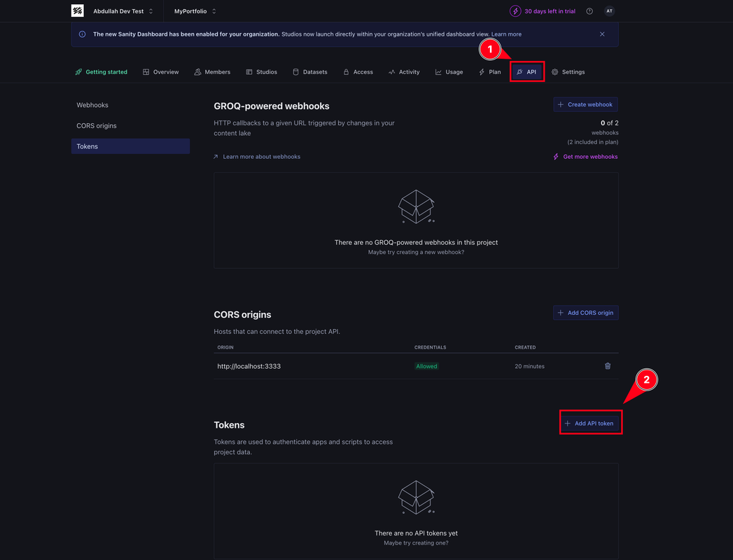Click the gear icon beside Settings
Image resolution: width=733 pixels, height=560 pixels.
click(x=555, y=72)
